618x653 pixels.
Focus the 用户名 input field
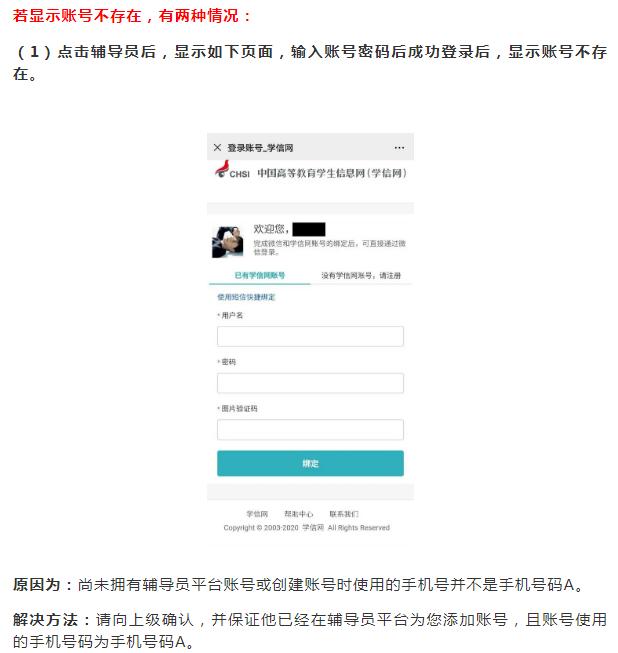310,336
